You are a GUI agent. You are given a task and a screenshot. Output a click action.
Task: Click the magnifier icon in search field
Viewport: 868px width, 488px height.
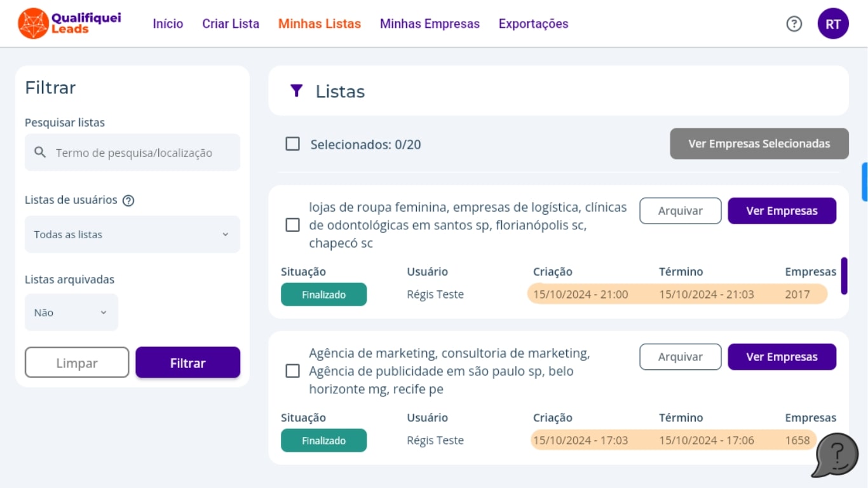[40, 152]
